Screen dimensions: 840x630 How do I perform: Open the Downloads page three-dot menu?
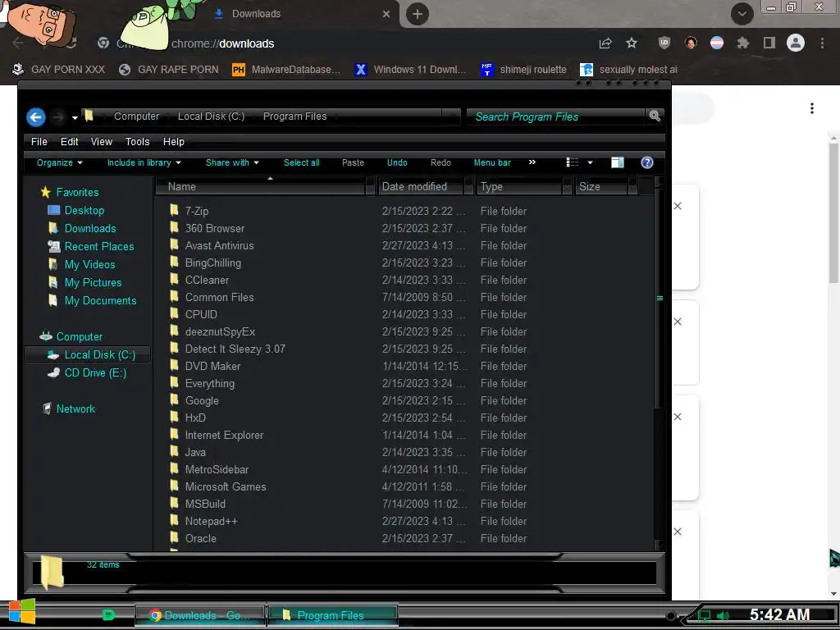812,108
